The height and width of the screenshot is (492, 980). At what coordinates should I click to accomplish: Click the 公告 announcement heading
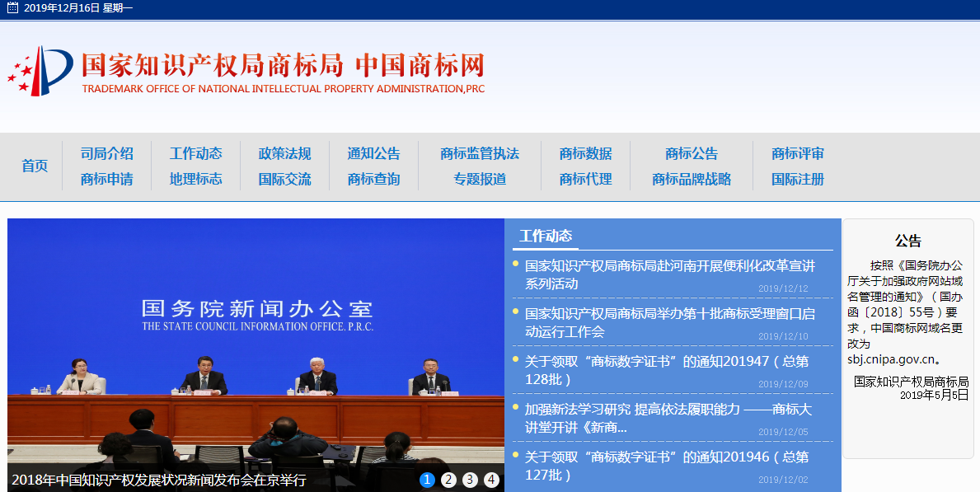click(x=908, y=241)
